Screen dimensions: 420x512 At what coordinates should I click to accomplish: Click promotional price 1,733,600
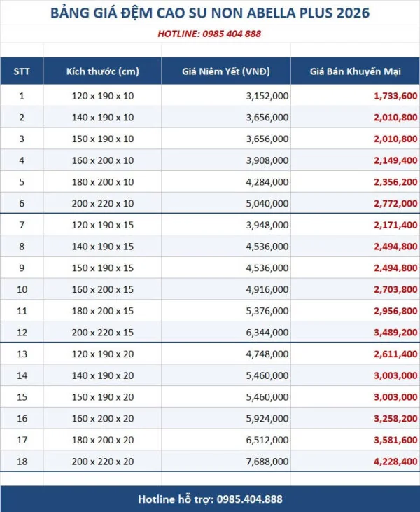395,96
